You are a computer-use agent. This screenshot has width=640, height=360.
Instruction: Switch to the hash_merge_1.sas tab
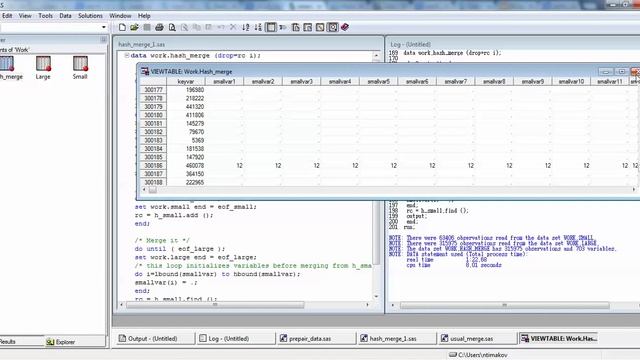pos(397,338)
